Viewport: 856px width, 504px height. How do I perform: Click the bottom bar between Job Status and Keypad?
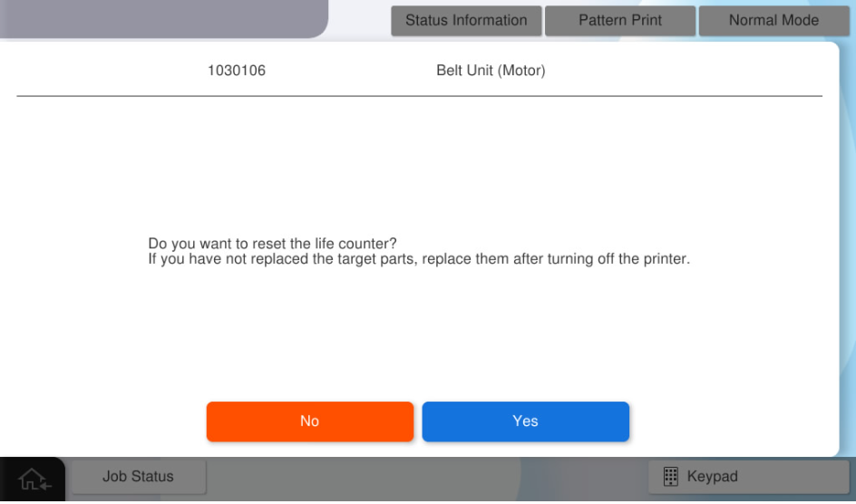[426, 479]
